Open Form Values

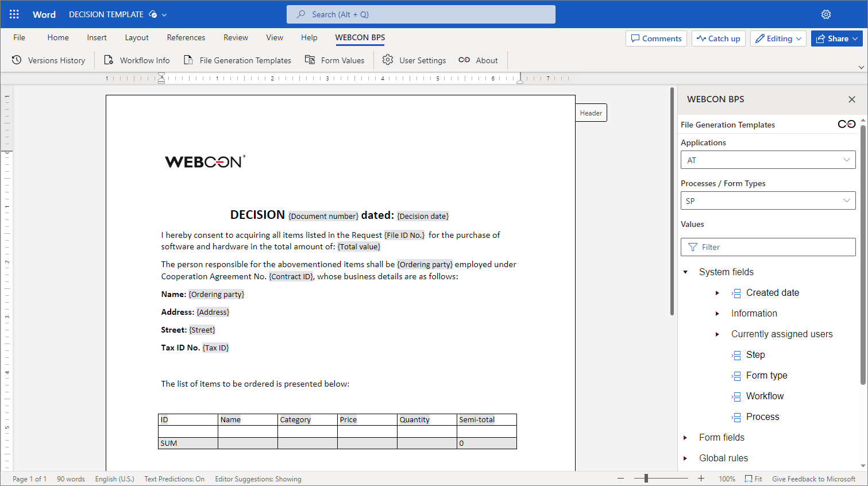coord(334,60)
